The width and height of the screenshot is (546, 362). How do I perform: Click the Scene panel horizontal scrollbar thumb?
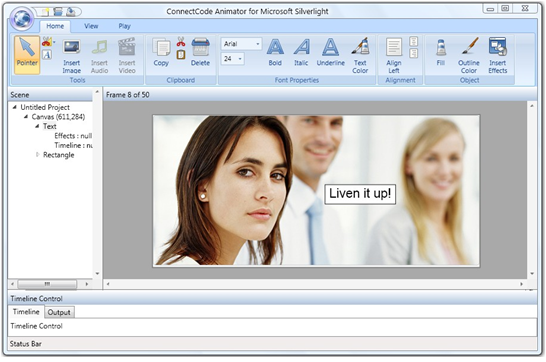47,284
